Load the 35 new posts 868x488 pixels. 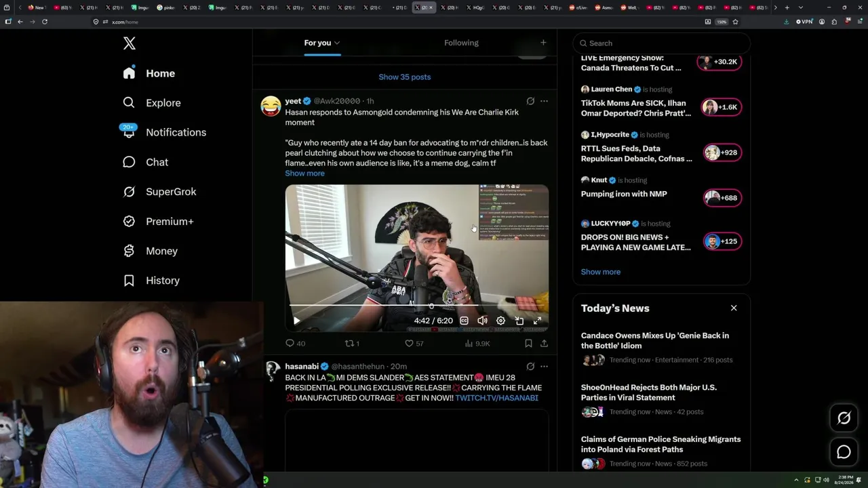tap(405, 77)
